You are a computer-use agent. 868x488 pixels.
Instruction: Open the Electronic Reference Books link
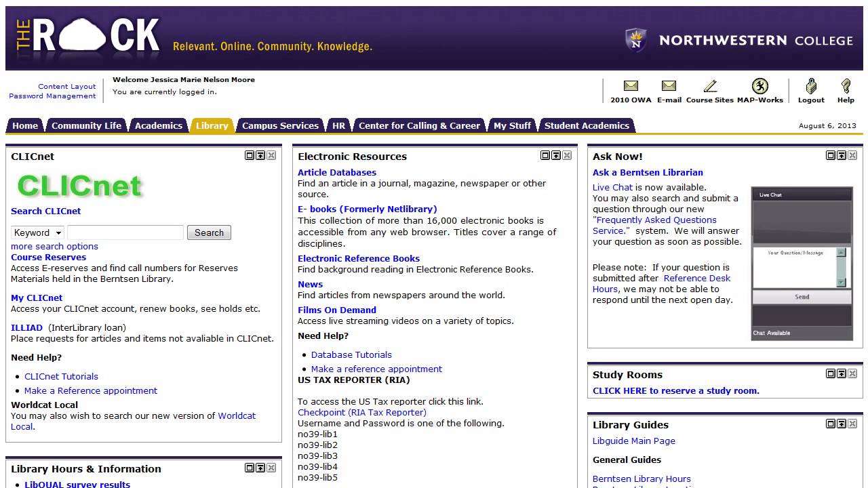(x=359, y=258)
